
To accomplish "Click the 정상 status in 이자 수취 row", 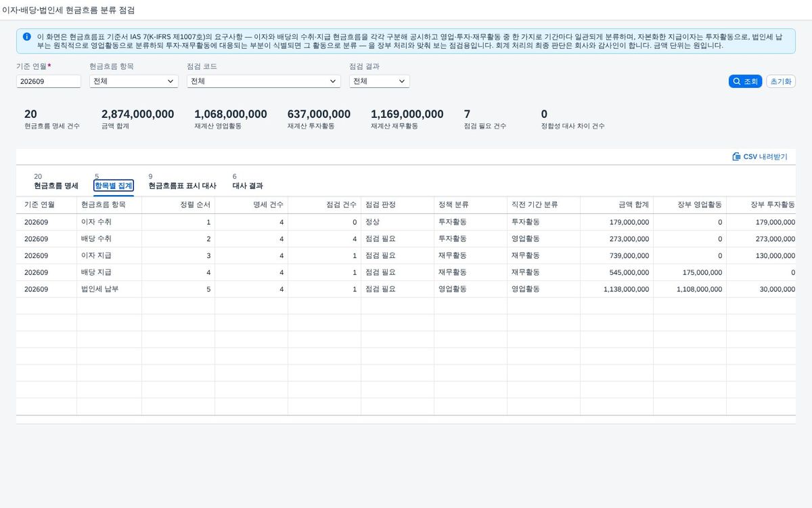I will pos(373,222).
